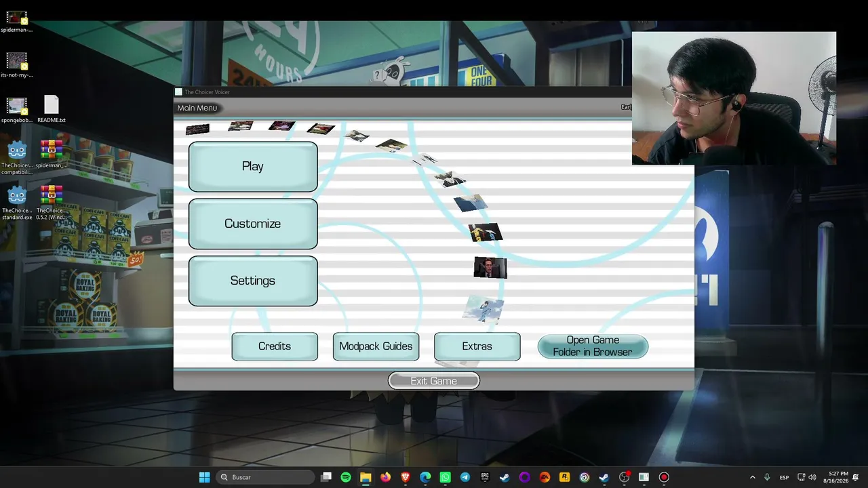Click Open Game Folder in Browser
Image resolution: width=868 pixels, height=488 pixels.
click(593, 346)
